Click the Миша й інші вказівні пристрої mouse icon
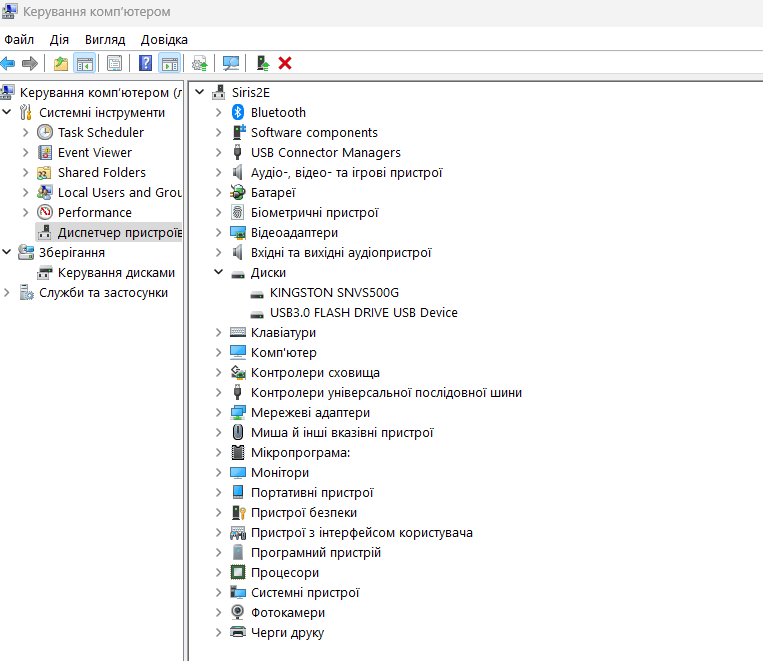The image size is (763, 661). tap(237, 432)
